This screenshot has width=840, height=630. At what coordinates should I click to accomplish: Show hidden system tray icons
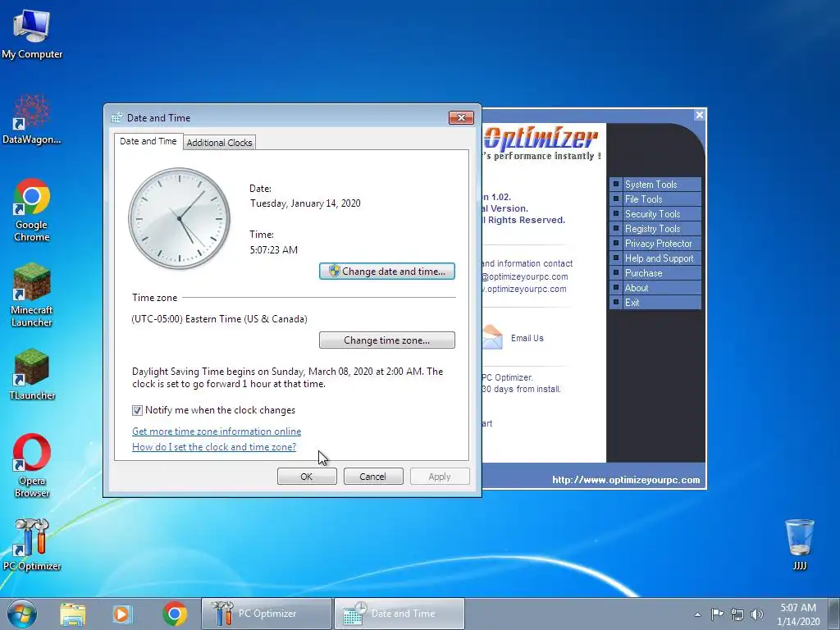pos(697,614)
